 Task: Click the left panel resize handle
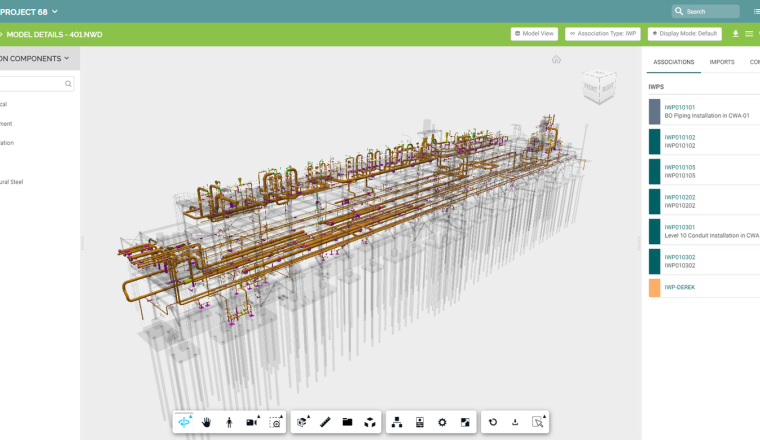82,243
